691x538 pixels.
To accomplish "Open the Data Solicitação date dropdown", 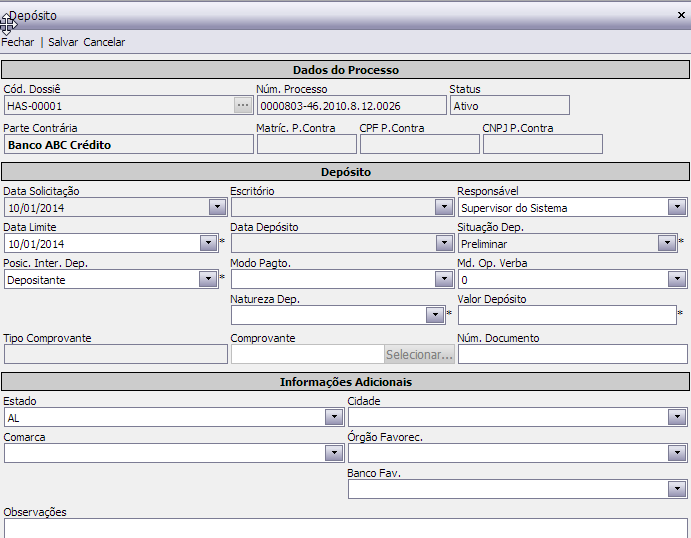I will click(217, 207).
